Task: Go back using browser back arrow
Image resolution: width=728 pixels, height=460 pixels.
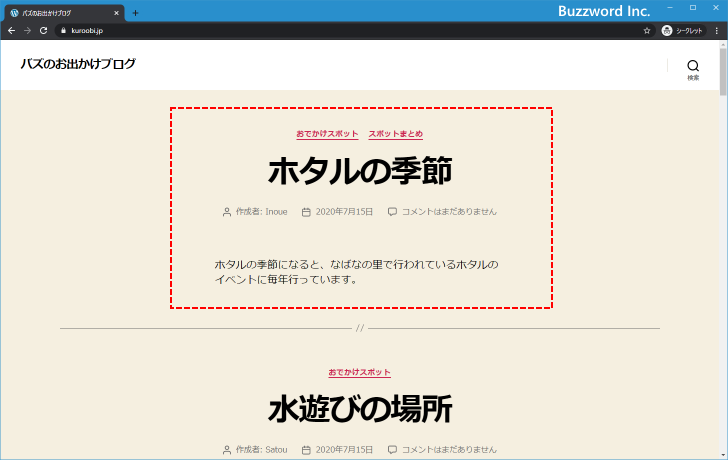Action: coord(12,31)
